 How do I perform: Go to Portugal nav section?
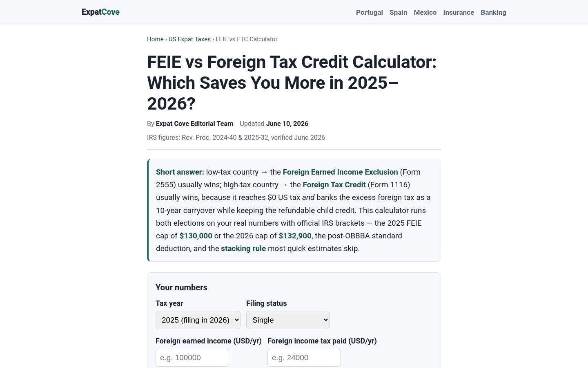tap(370, 12)
